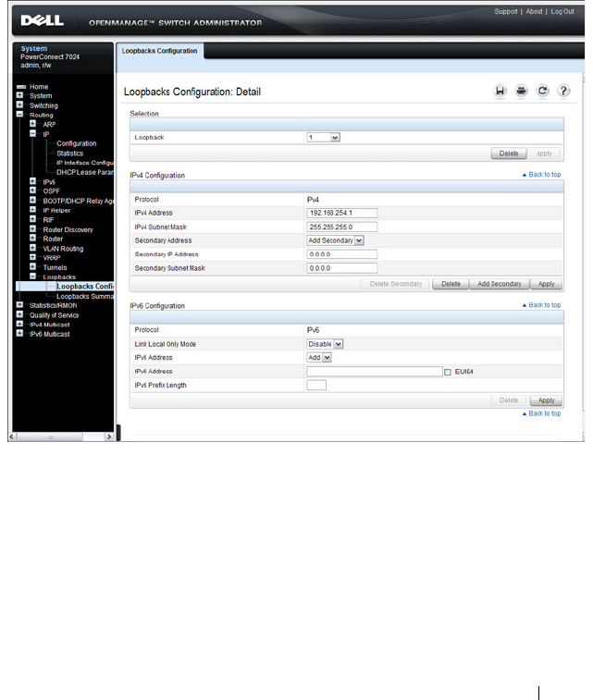The image size is (593, 700).
Task: Click the IPv4 Subnet Mask field
Action: coord(342,227)
